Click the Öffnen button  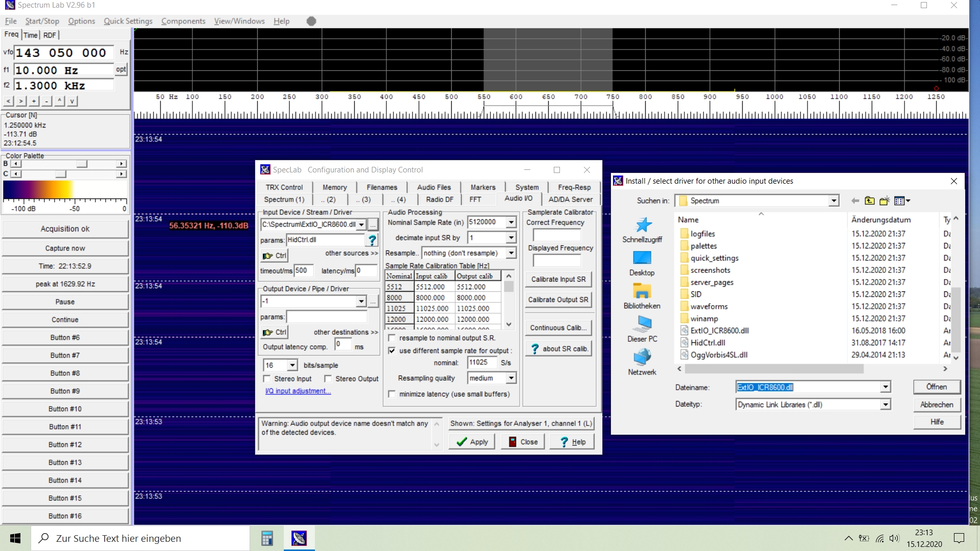(x=937, y=387)
